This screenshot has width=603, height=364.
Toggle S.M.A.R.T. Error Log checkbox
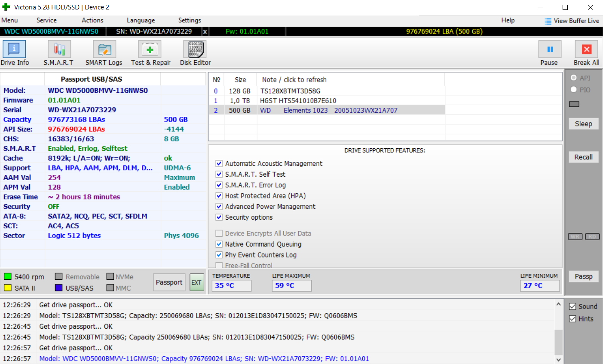(x=219, y=185)
